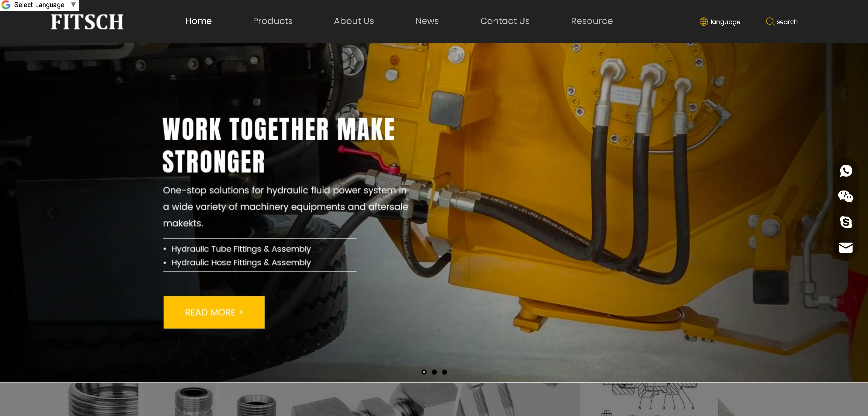Click the globe language icon
The width and height of the screenshot is (868, 416).
click(x=703, y=22)
